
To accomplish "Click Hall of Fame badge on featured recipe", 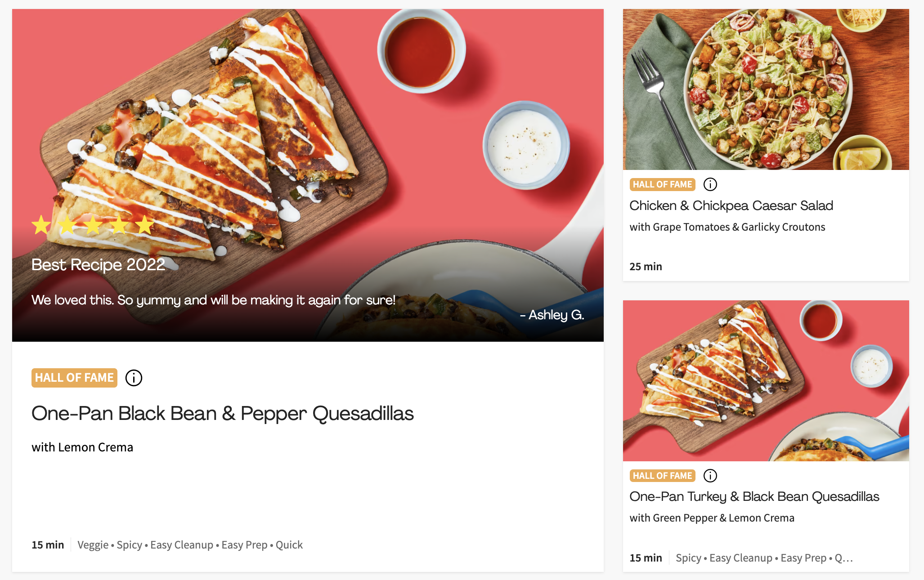I will point(74,378).
